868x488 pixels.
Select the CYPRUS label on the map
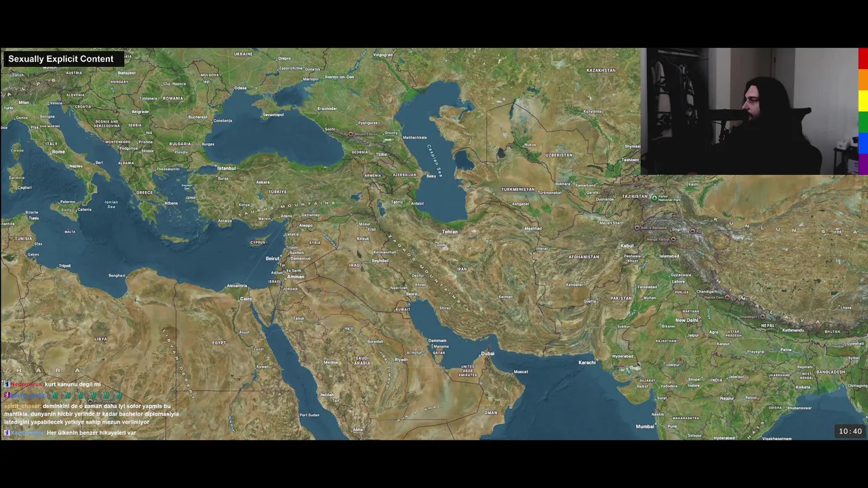pos(258,242)
